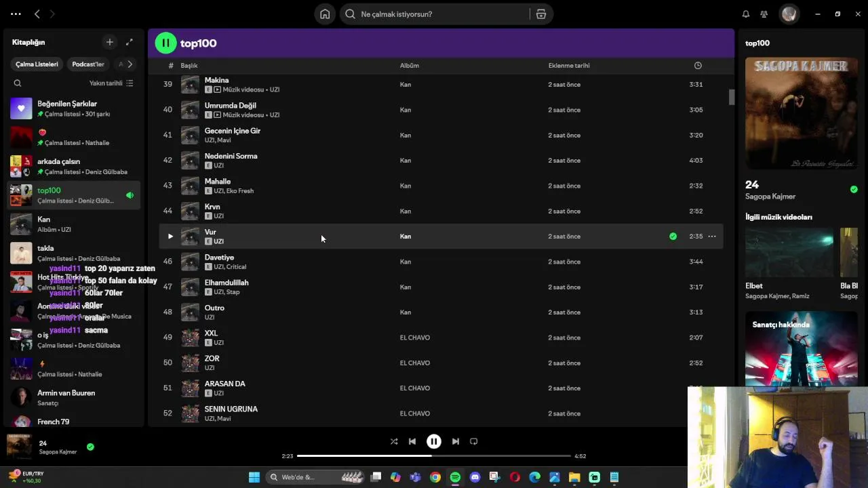
Task: Sort by the # column header
Action: point(171,66)
